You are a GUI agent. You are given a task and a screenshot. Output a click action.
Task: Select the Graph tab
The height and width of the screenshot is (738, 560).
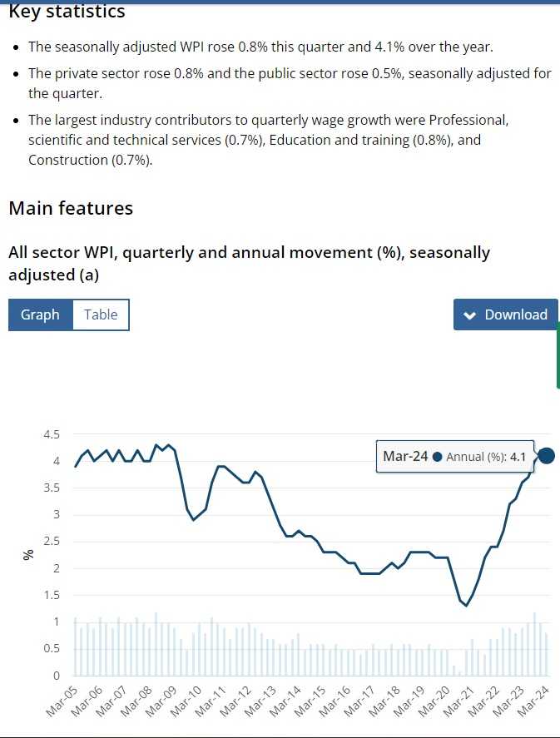tap(40, 315)
